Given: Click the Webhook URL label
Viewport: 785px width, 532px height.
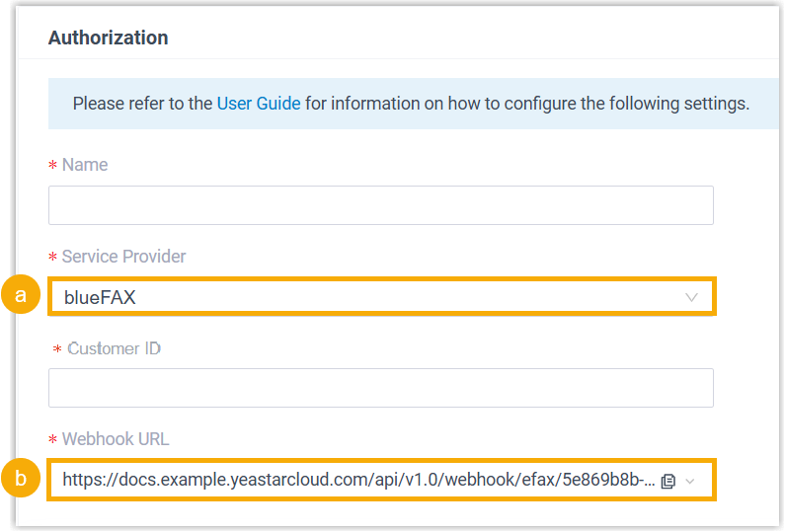Looking at the screenshot, I should pyautogui.click(x=115, y=439).
